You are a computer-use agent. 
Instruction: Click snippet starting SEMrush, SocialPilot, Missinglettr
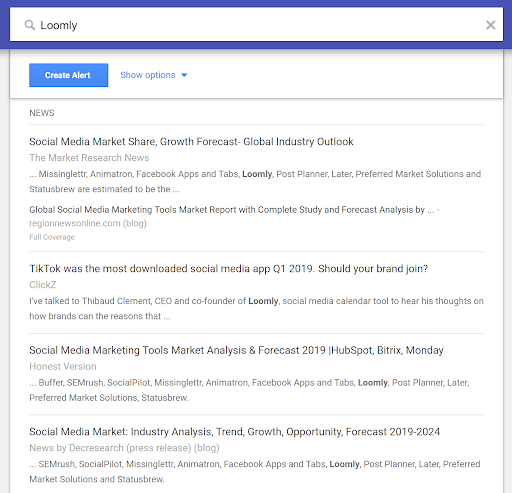coord(255,471)
